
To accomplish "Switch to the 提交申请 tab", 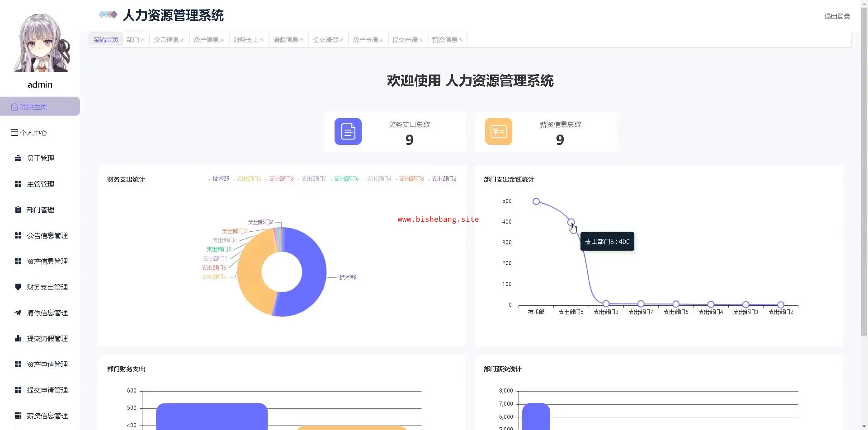I will [x=405, y=40].
